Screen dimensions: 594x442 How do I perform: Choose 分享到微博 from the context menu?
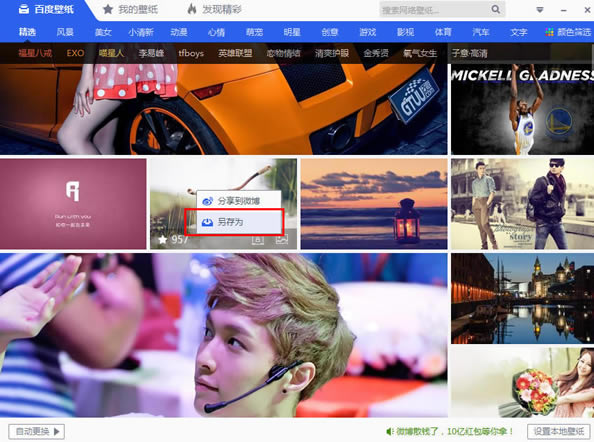pyautogui.click(x=239, y=201)
